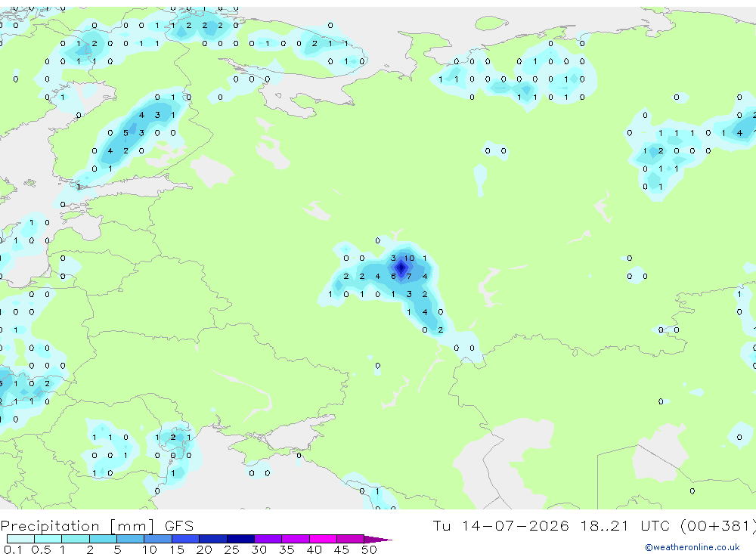
Task: Click the 'UTC' label in the footer
Action: 655,525
